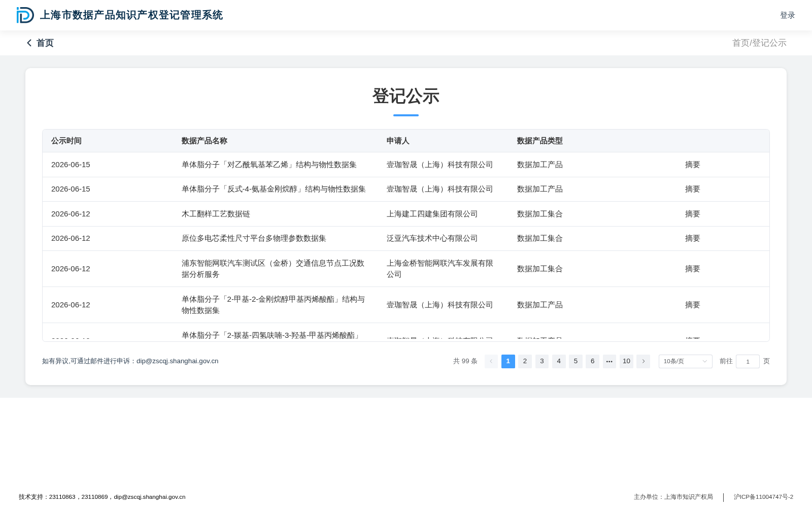Click product name 原位多电芯柔性尺寸平台多物理参数数据集
Screen dimensions: 812x508
254,238
